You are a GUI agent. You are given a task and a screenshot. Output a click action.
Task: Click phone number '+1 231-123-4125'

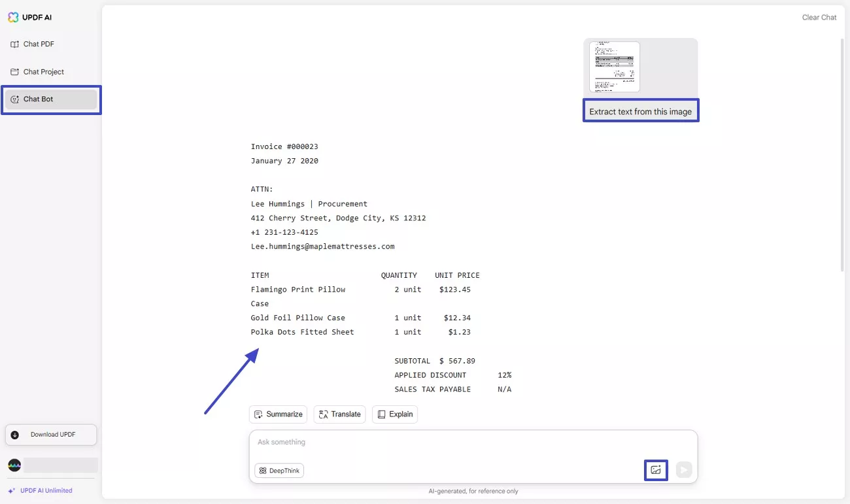tap(284, 232)
